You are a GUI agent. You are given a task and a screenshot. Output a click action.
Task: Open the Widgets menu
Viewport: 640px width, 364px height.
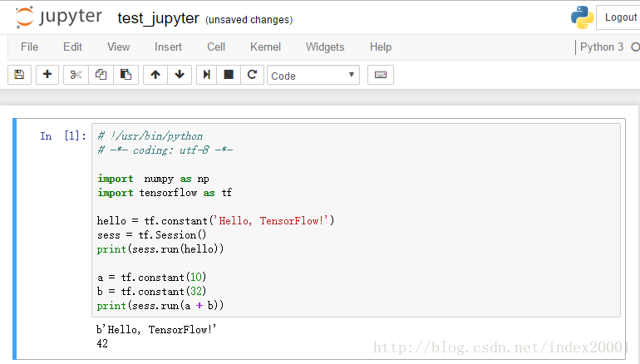point(325,47)
